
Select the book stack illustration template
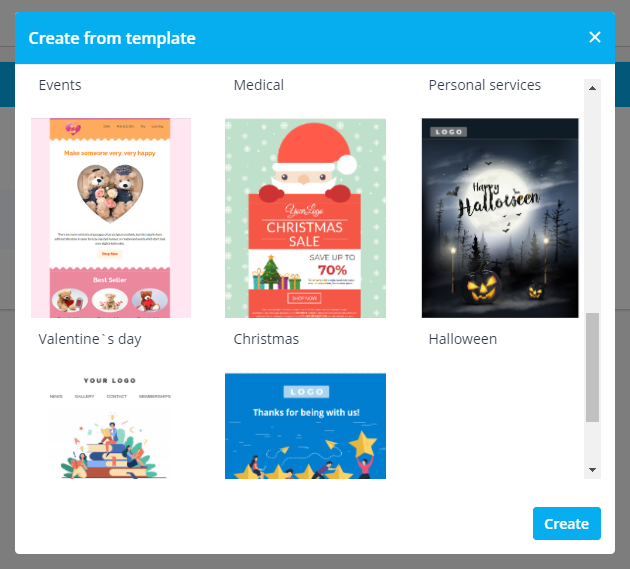pyautogui.click(x=111, y=426)
